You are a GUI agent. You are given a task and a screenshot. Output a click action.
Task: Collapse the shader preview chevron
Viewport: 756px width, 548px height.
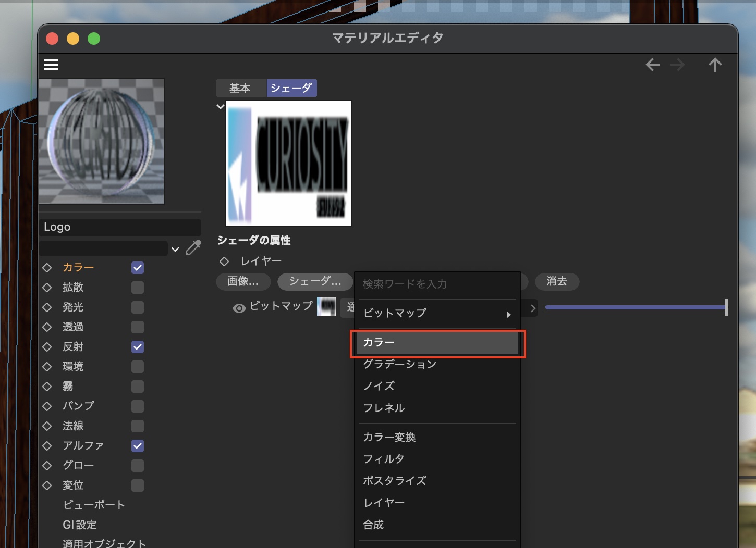221,107
